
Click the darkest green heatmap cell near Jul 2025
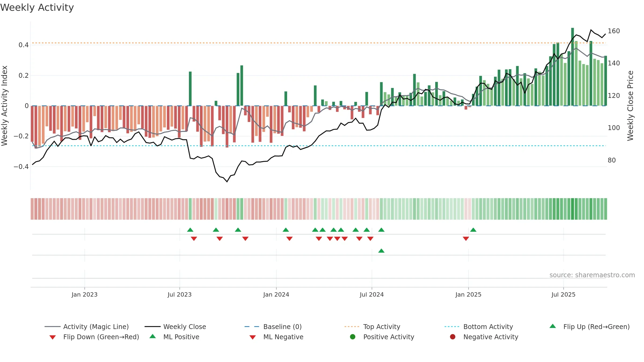(x=573, y=209)
